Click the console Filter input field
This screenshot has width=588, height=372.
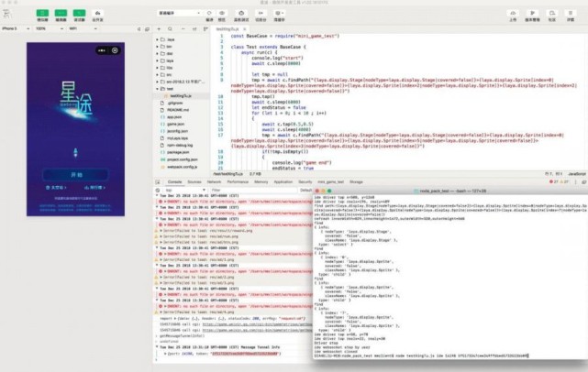[253, 191]
